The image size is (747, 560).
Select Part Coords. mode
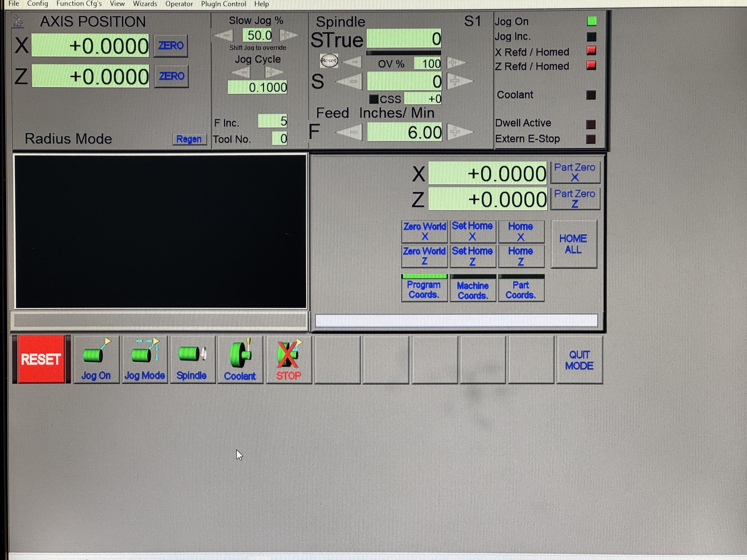[x=521, y=288]
